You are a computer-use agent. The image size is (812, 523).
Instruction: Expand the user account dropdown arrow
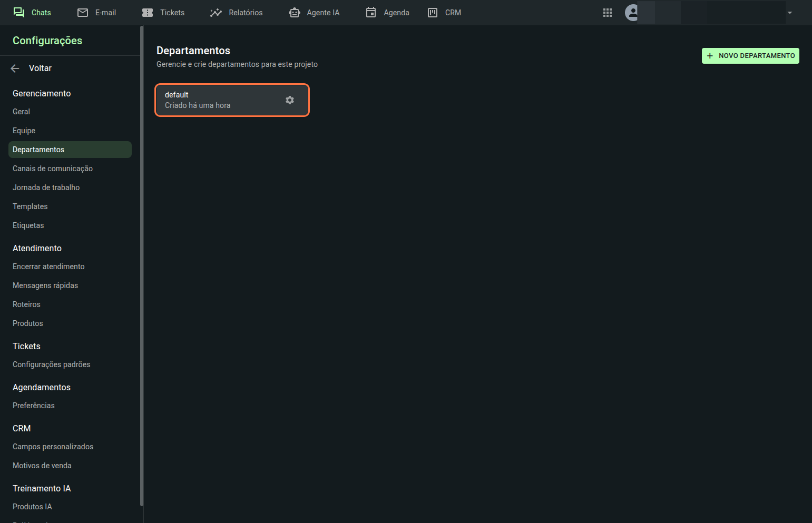790,13
